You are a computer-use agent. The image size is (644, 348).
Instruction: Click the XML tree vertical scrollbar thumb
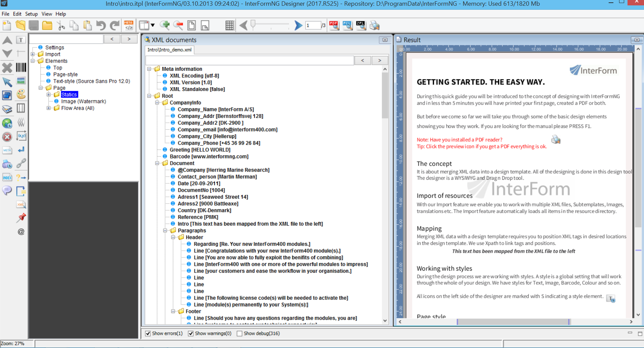pyautogui.click(x=385, y=96)
